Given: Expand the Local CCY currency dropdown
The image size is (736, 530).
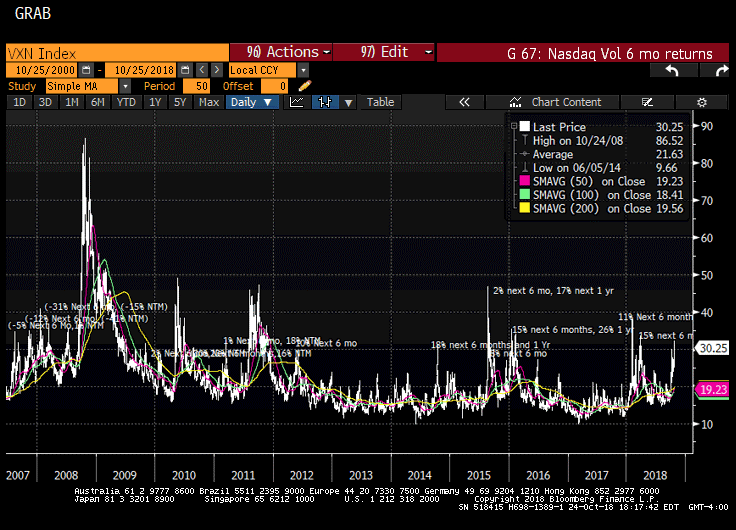Looking at the screenshot, I should coord(303,70).
